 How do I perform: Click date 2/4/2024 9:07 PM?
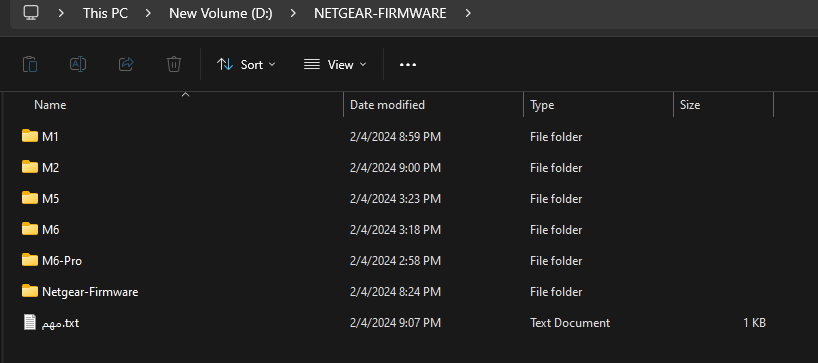pyautogui.click(x=395, y=323)
